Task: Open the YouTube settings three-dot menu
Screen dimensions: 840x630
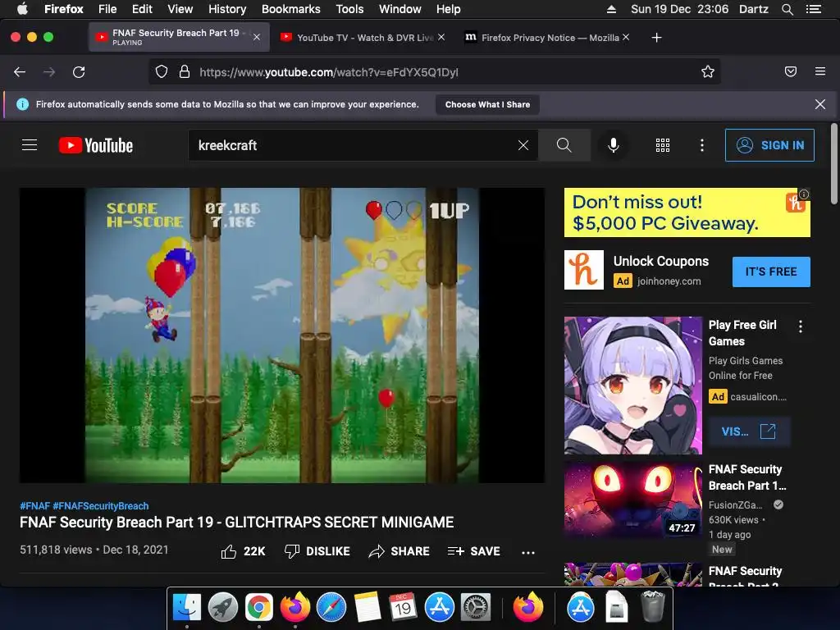Action: (702, 145)
